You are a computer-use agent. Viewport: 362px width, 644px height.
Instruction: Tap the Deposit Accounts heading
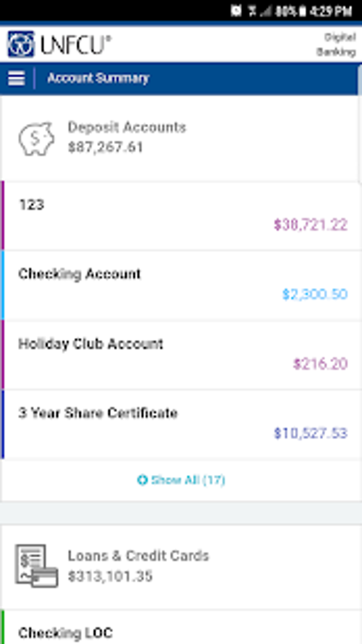tap(127, 128)
